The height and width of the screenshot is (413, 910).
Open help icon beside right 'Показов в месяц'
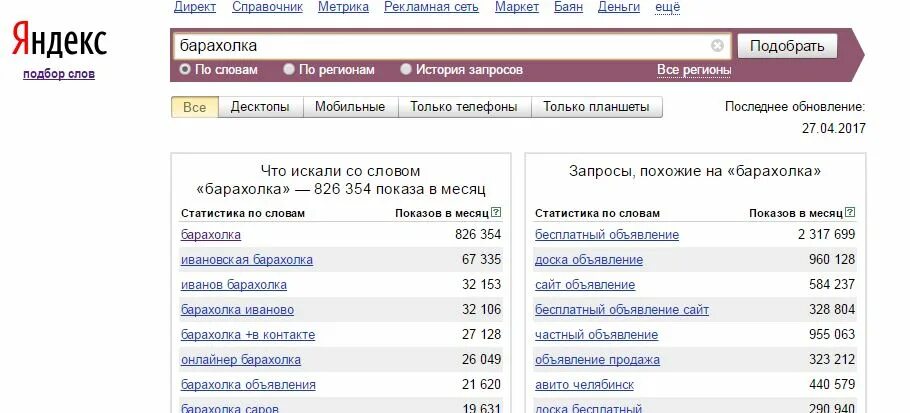(x=850, y=213)
